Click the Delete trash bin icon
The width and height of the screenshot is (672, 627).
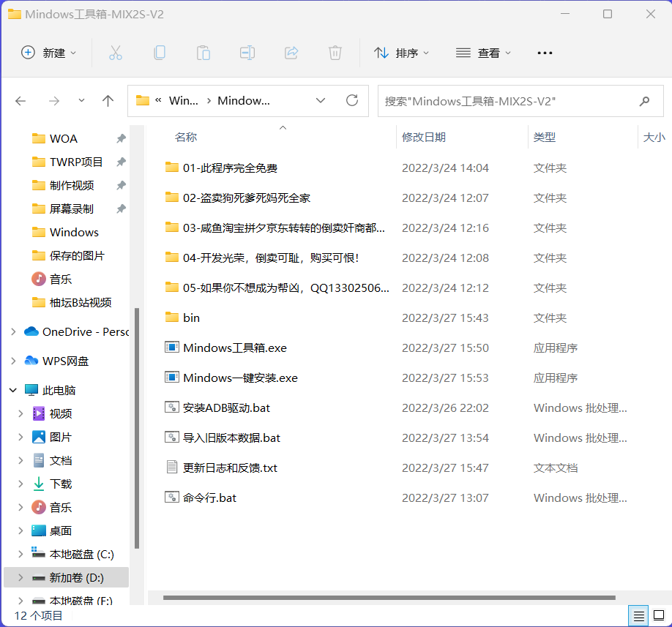[x=335, y=53]
